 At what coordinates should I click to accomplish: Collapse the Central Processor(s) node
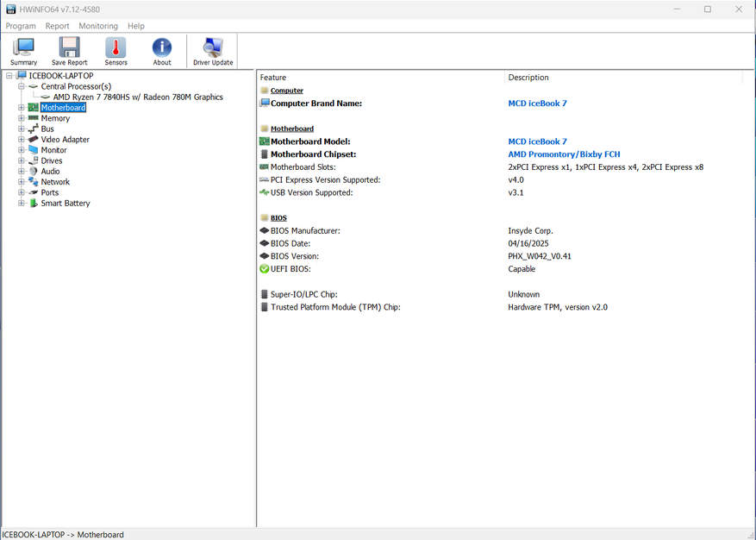(22, 86)
